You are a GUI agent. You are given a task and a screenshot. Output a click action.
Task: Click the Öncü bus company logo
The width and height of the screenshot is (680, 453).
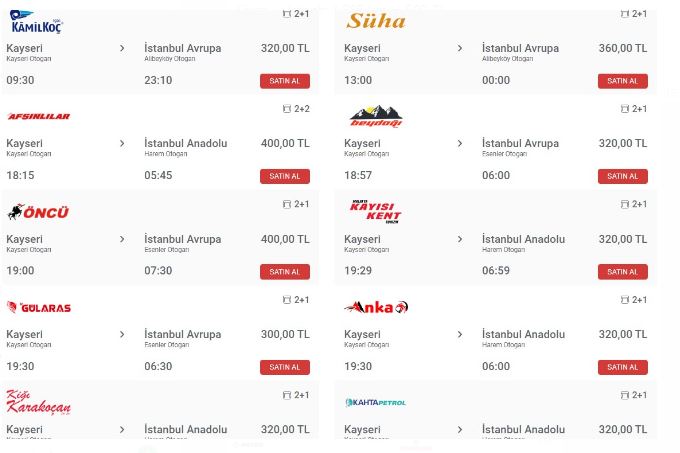pyautogui.click(x=38, y=212)
